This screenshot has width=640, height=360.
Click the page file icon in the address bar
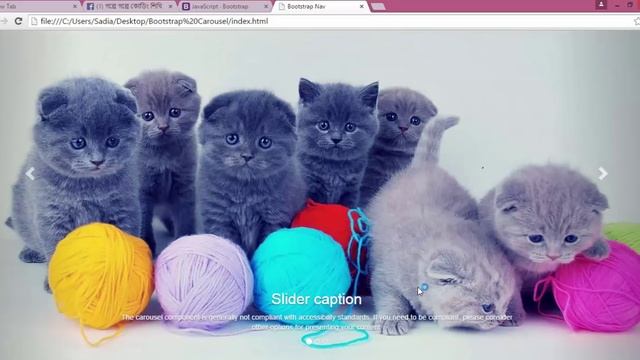pos(34,21)
